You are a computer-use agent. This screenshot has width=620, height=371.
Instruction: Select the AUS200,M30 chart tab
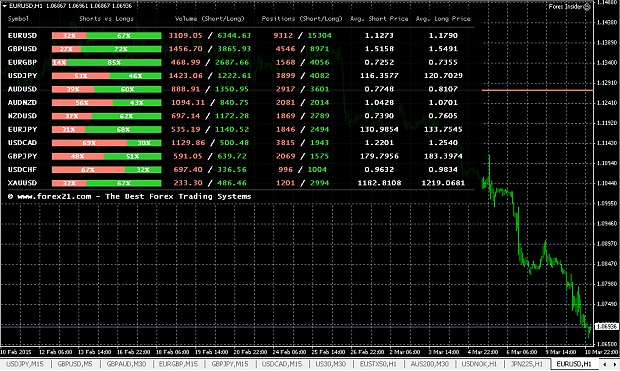click(430, 364)
